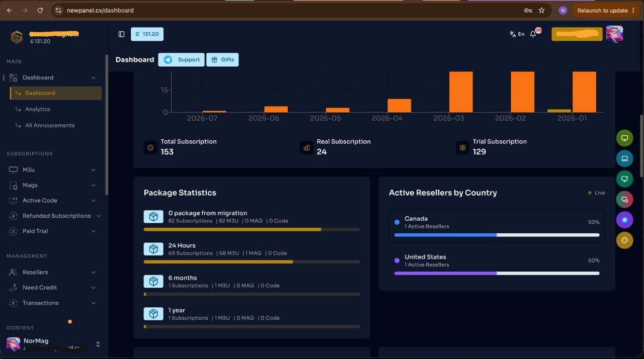This screenshot has width=644, height=359.
Task: Click the package from migration box icon
Action: click(153, 217)
